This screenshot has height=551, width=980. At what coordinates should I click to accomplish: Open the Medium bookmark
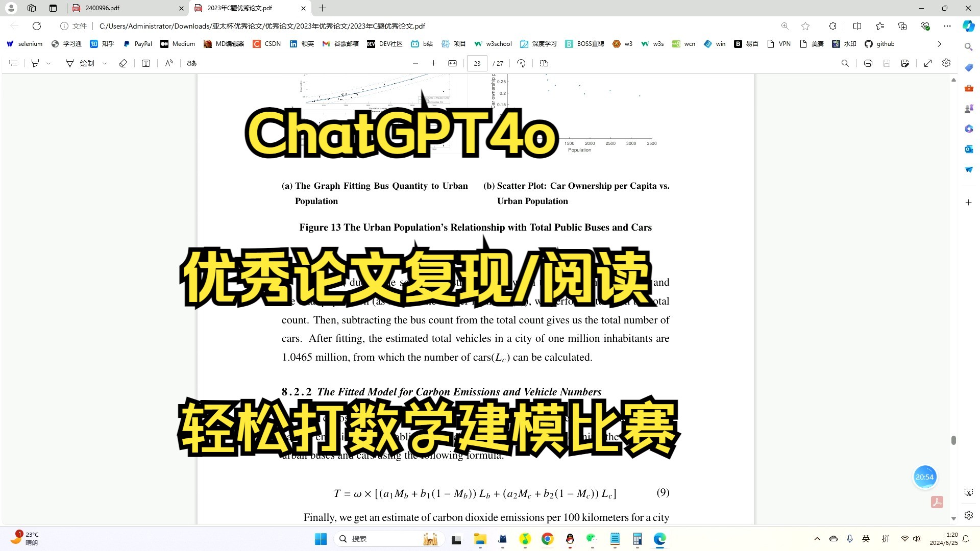pos(178,44)
